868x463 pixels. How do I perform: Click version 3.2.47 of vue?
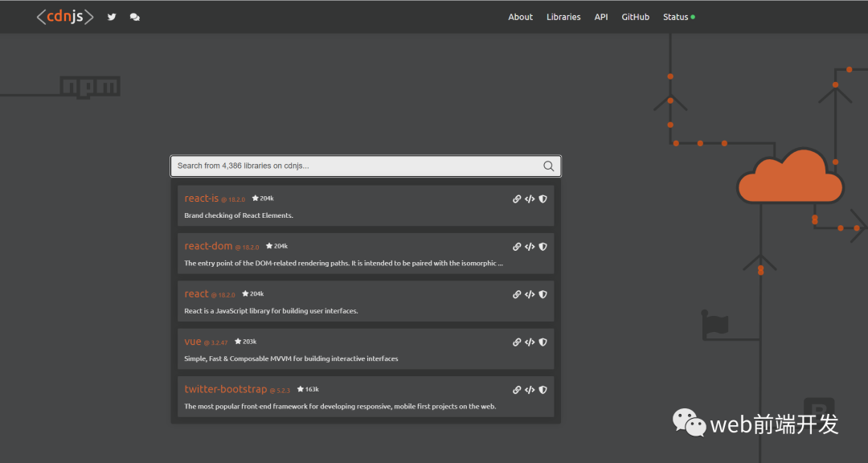[216, 342]
